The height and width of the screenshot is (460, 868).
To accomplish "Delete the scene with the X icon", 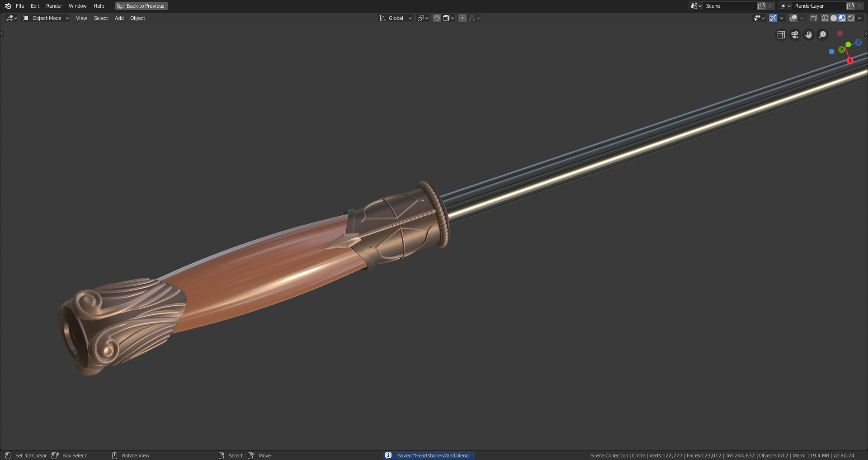I will (770, 6).
